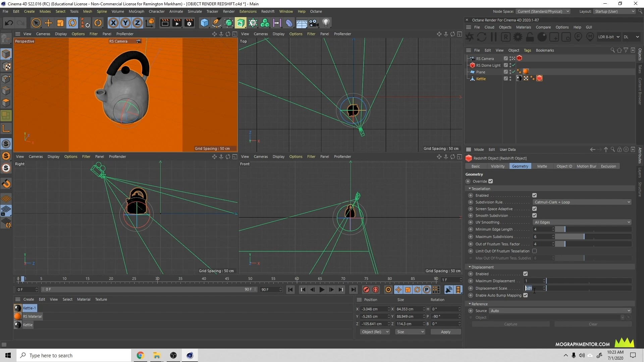
Task: Click the Octane pause render icon
Action: [x=493, y=37]
